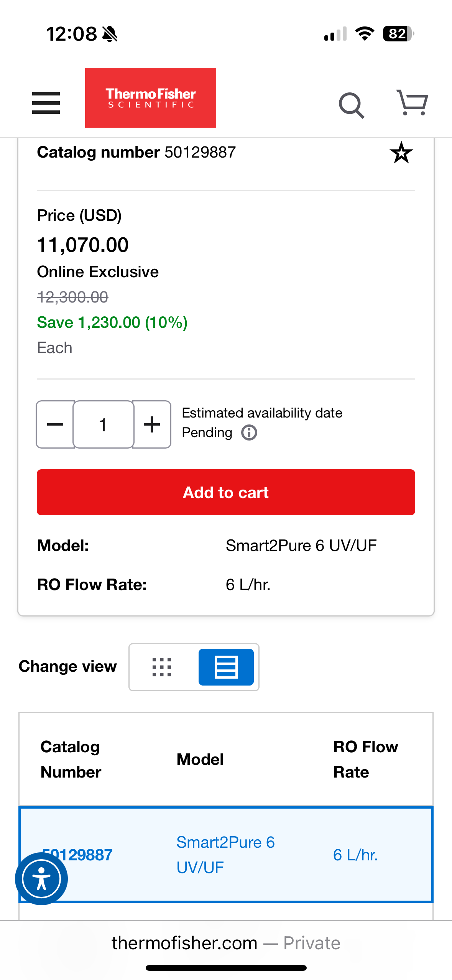Click the Add to cart button
Viewport: 452px width, 980px height.
pyautogui.click(x=226, y=492)
